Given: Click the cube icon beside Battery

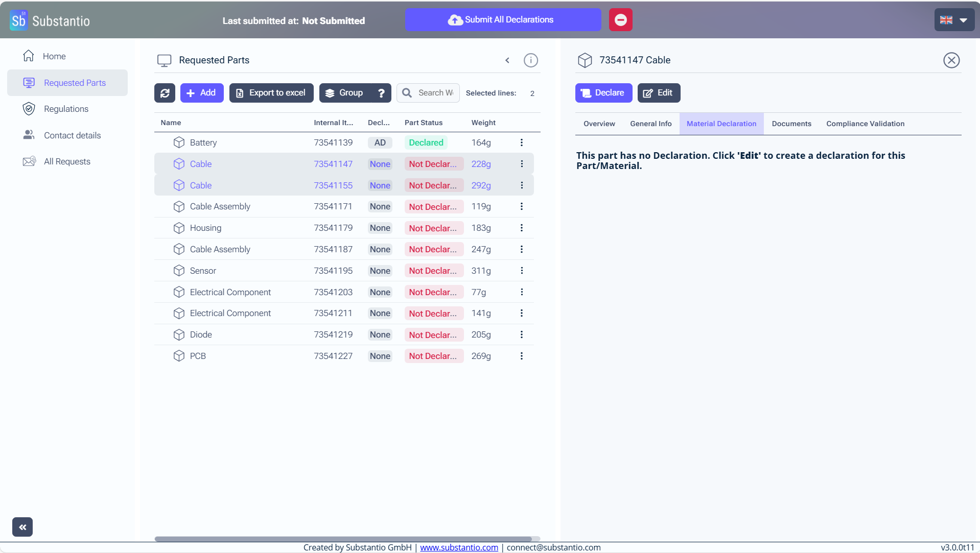Looking at the screenshot, I should 179,142.
